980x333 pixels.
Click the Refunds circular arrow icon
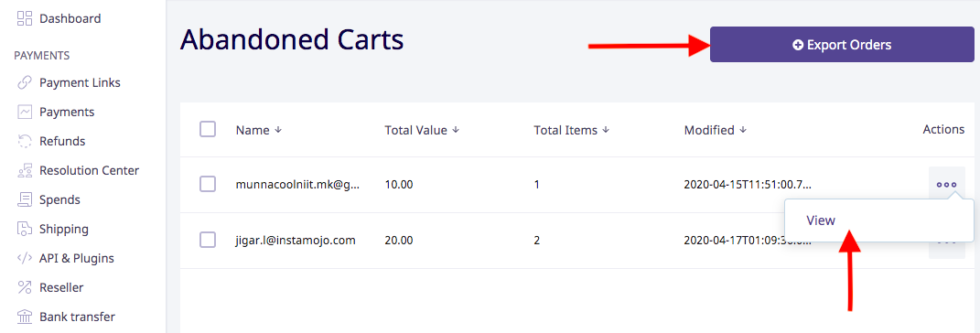tap(25, 141)
